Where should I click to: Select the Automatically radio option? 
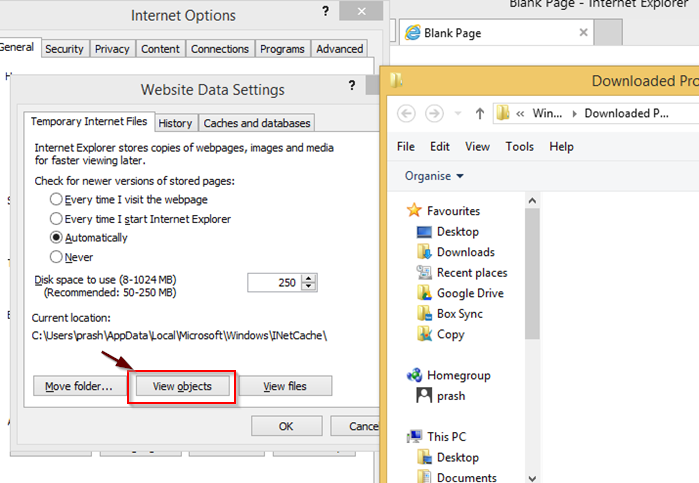click(x=56, y=237)
